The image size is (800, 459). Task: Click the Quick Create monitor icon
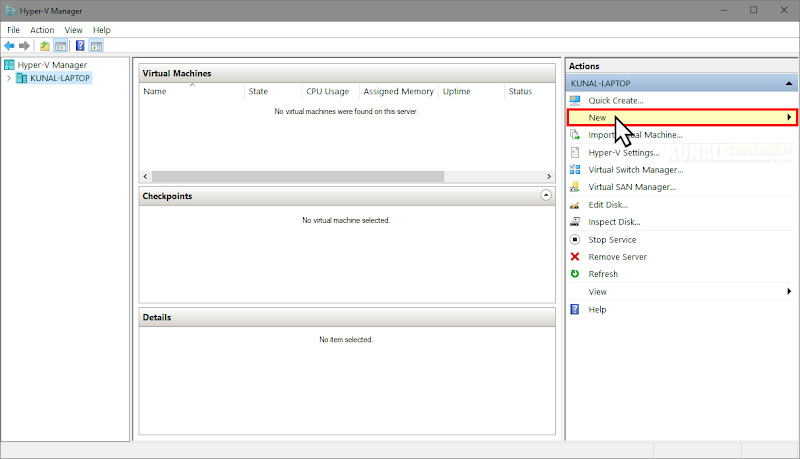[575, 100]
